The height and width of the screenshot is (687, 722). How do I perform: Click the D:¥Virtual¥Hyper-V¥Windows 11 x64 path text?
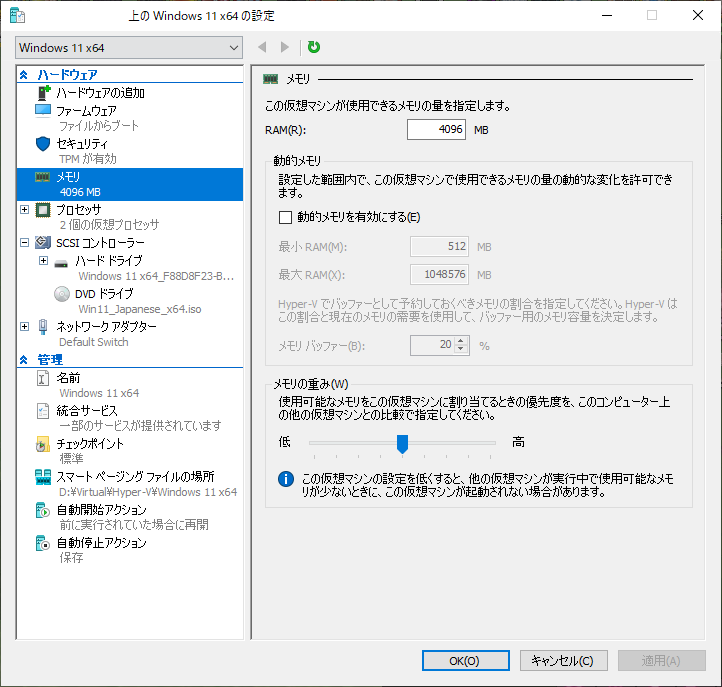[148, 492]
